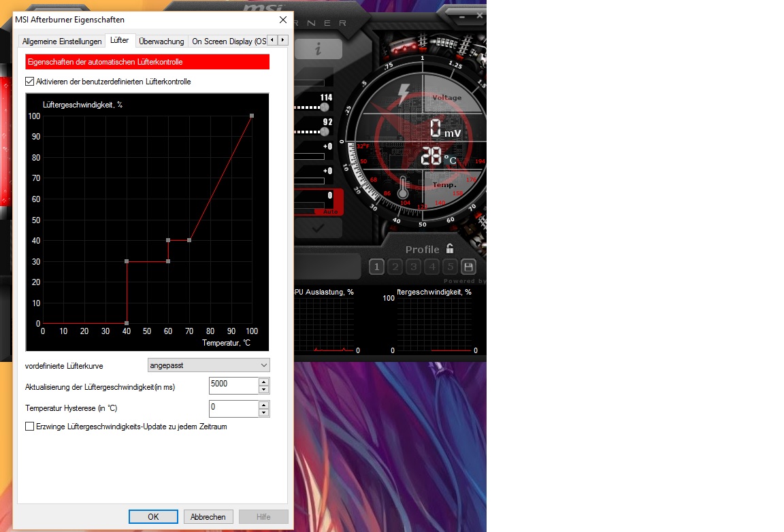Select fan curve point at 60°C, 40%
The width and height of the screenshot is (784, 532).
pos(168,241)
